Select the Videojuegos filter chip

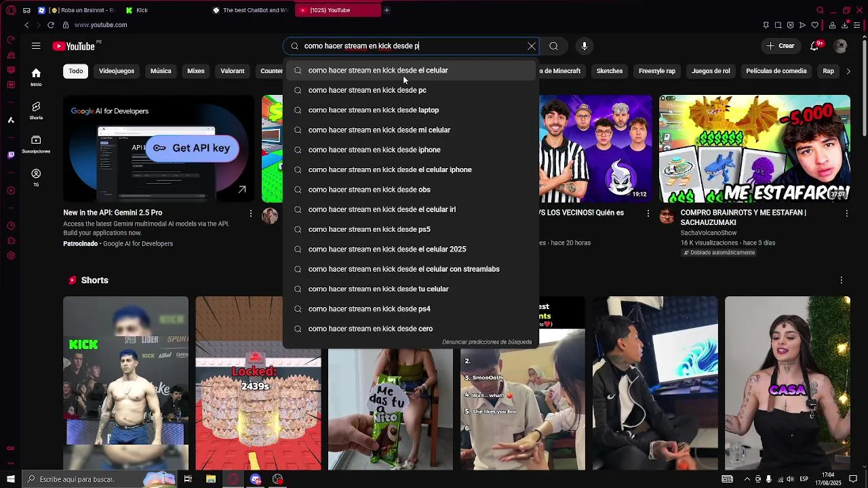click(117, 71)
